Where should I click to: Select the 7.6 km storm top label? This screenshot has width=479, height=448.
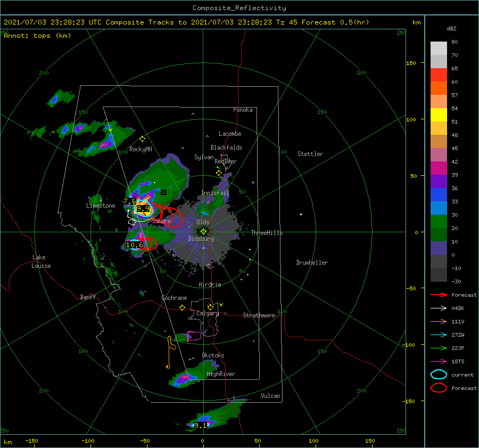click(129, 201)
